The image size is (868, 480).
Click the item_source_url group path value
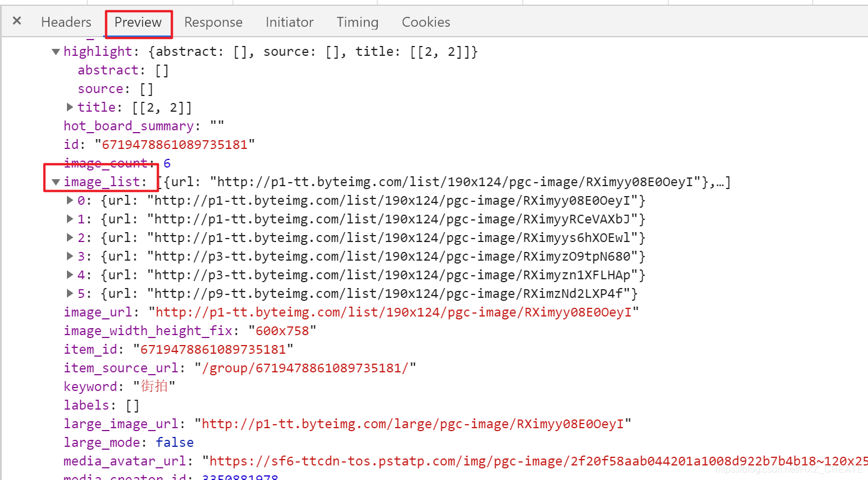click(306, 368)
